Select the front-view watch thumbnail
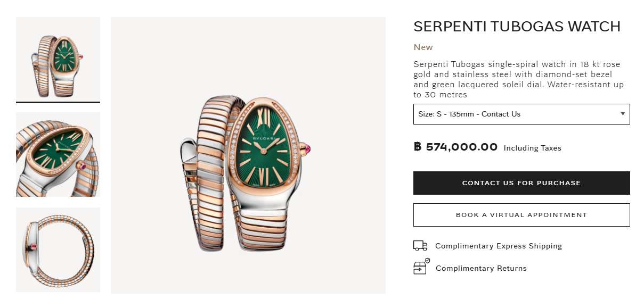 click(58, 59)
